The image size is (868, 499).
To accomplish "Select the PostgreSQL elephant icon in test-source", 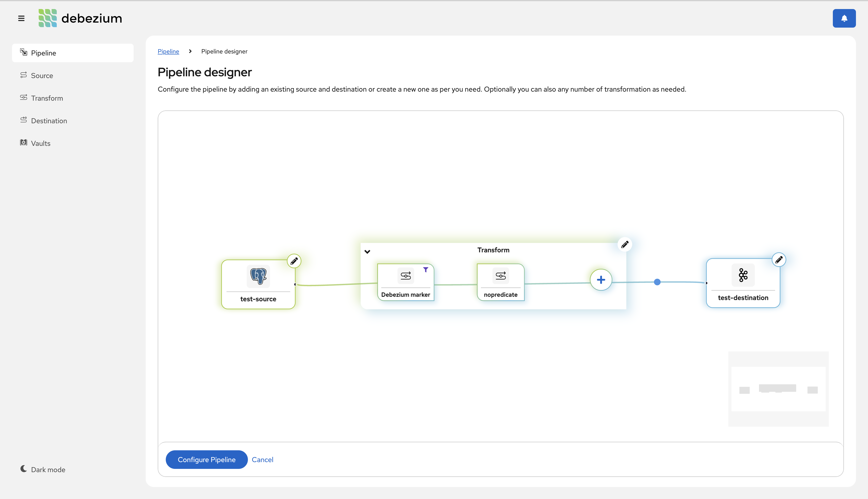I will (258, 276).
